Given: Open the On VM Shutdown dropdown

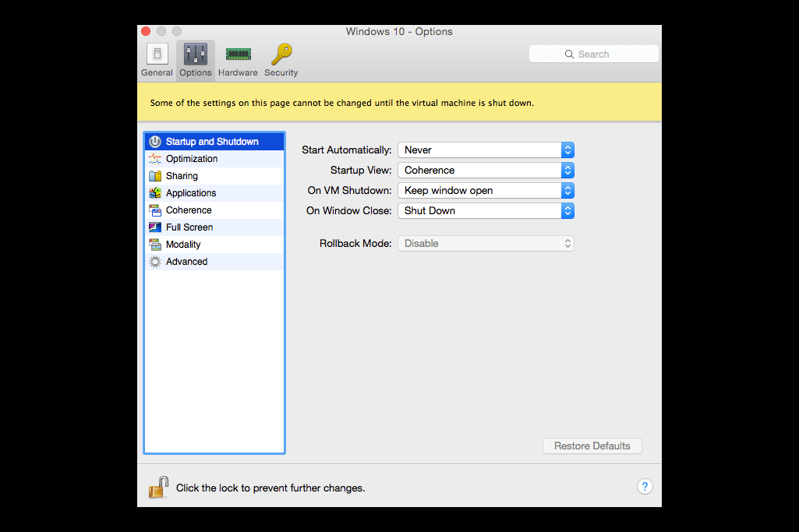Looking at the screenshot, I should (x=486, y=190).
